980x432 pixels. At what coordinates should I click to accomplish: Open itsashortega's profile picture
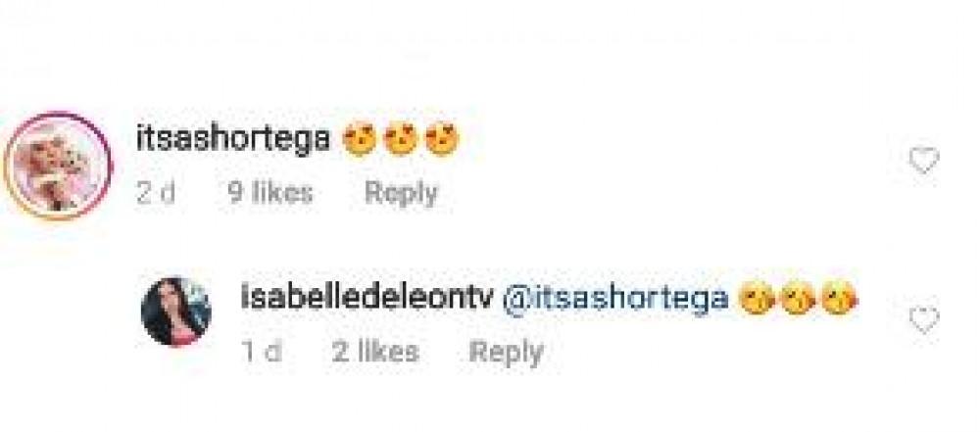pyautogui.click(x=58, y=165)
